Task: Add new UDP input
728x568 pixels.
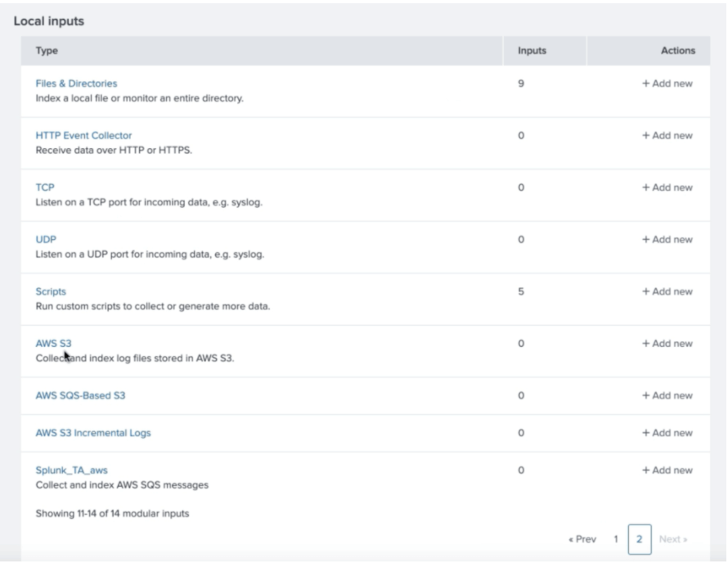Action: tap(667, 239)
